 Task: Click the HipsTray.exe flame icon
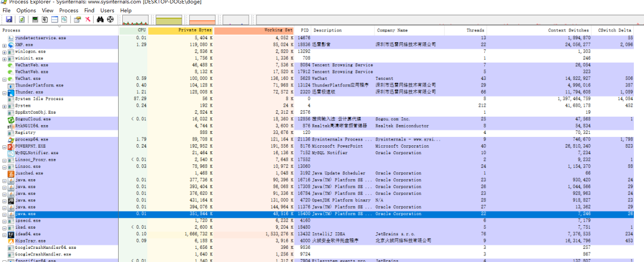[x=11, y=241]
